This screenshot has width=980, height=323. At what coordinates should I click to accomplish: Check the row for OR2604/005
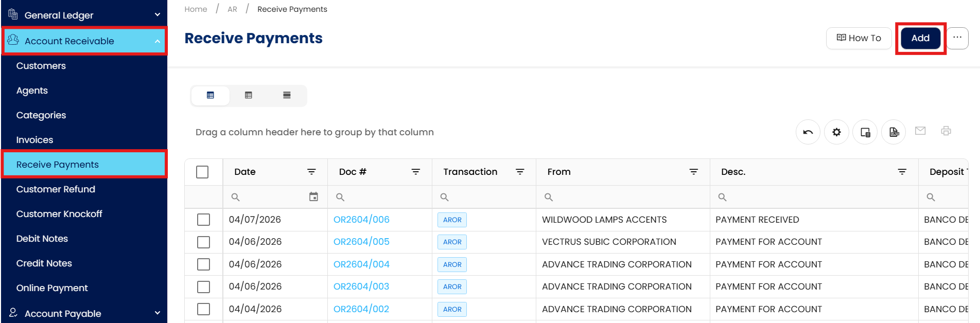click(x=203, y=242)
